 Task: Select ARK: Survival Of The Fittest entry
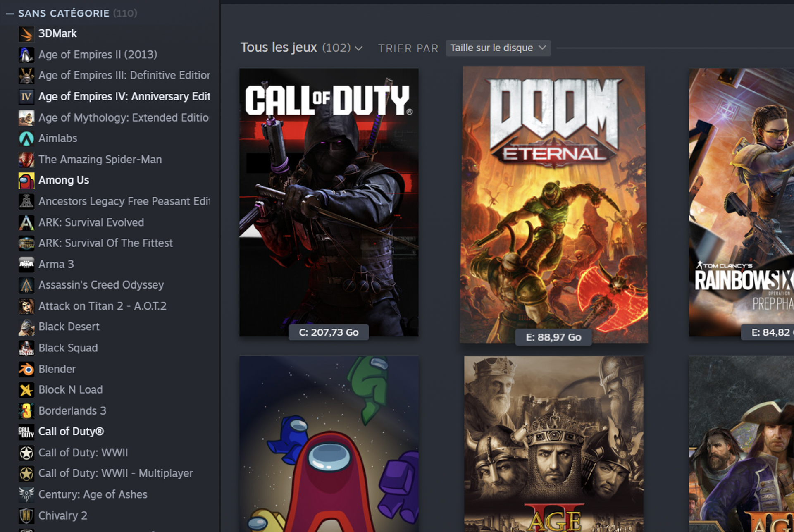tap(105, 243)
